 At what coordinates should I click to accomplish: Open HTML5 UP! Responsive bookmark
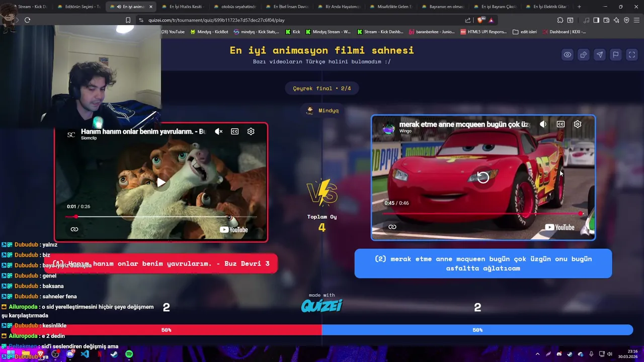[483, 32]
